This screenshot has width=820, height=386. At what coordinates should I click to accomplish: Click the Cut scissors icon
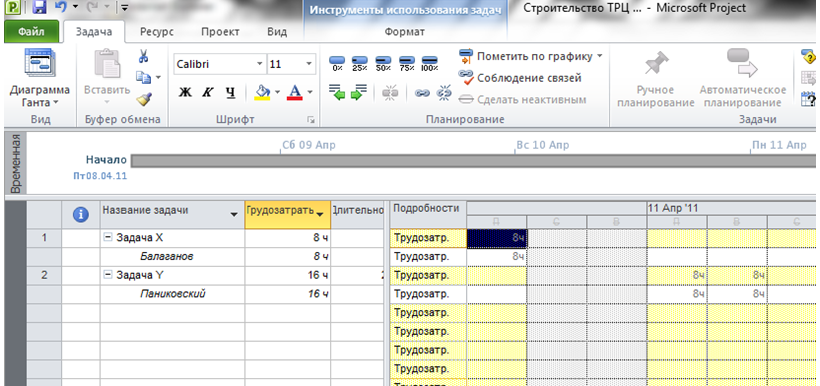point(144,55)
